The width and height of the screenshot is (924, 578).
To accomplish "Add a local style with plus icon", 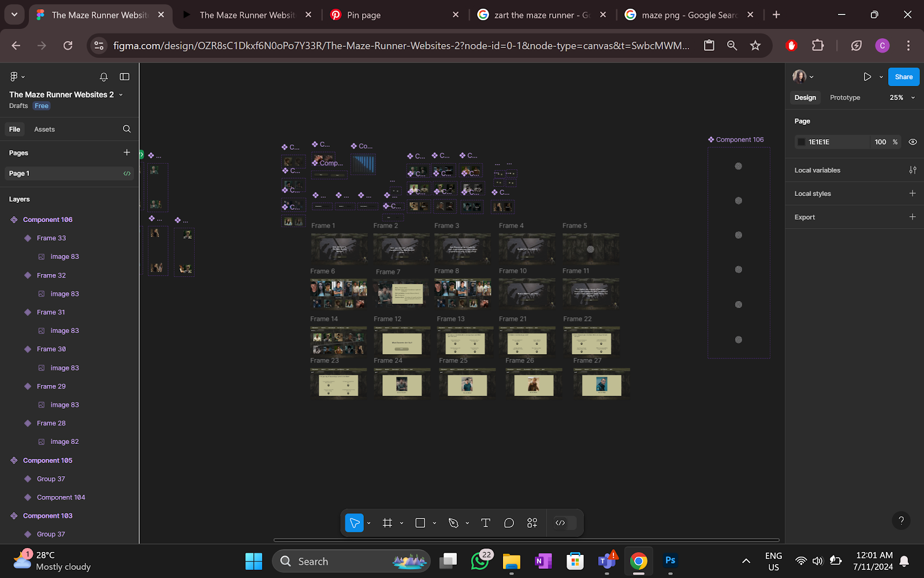I will point(912,193).
